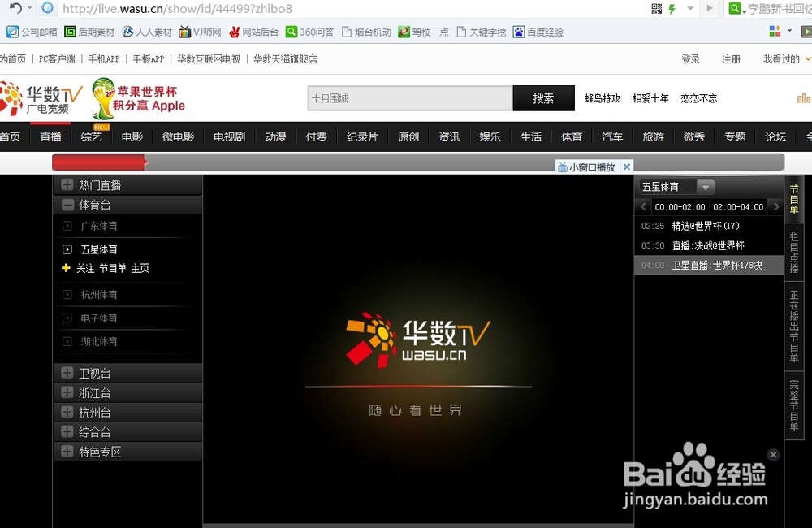The width and height of the screenshot is (812, 528).
Task: Click the yellow plus 关注 follow icon
Action: tap(66, 268)
